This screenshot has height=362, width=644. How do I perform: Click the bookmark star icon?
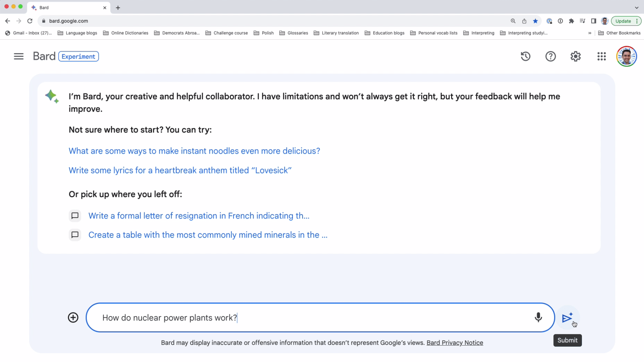click(x=535, y=21)
